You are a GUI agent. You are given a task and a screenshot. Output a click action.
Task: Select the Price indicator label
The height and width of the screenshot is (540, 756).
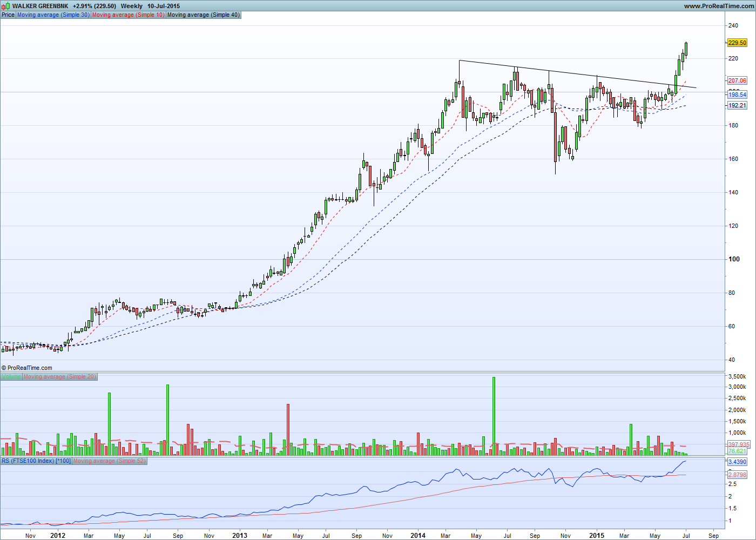pyautogui.click(x=8, y=15)
